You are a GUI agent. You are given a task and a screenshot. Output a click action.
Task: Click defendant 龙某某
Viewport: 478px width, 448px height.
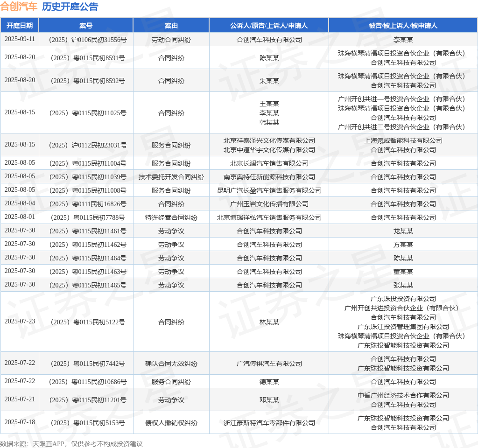click(x=403, y=231)
